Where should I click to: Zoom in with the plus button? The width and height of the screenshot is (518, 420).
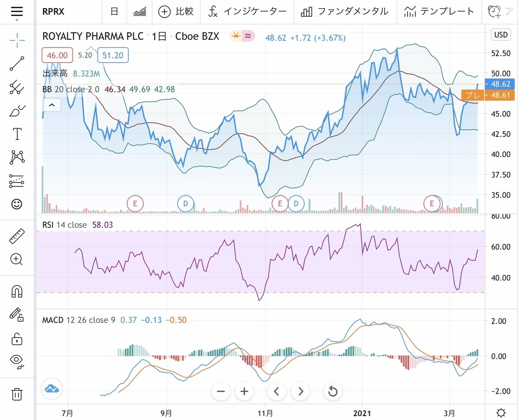244,392
